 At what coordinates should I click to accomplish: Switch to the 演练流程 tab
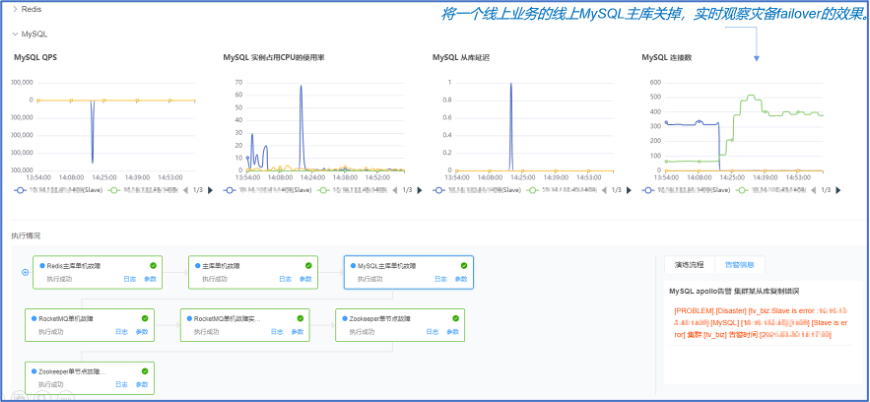click(x=690, y=264)
